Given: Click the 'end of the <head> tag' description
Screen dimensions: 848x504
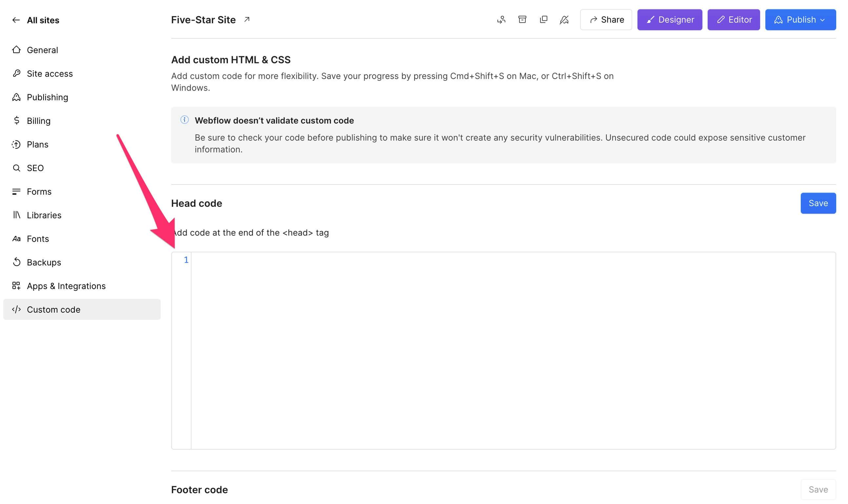Looking at the screenshot, I should pyautogui.click(x=250, y=233).
